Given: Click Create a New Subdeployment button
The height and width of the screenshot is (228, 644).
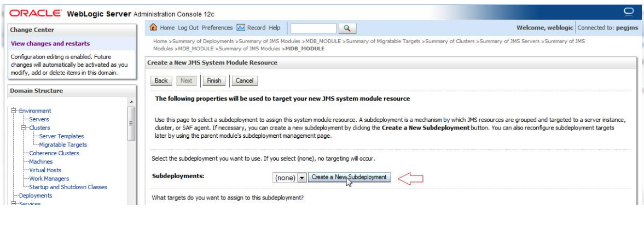Looking at the screenshot, I should pyautogui.click(x=349, y=177).
